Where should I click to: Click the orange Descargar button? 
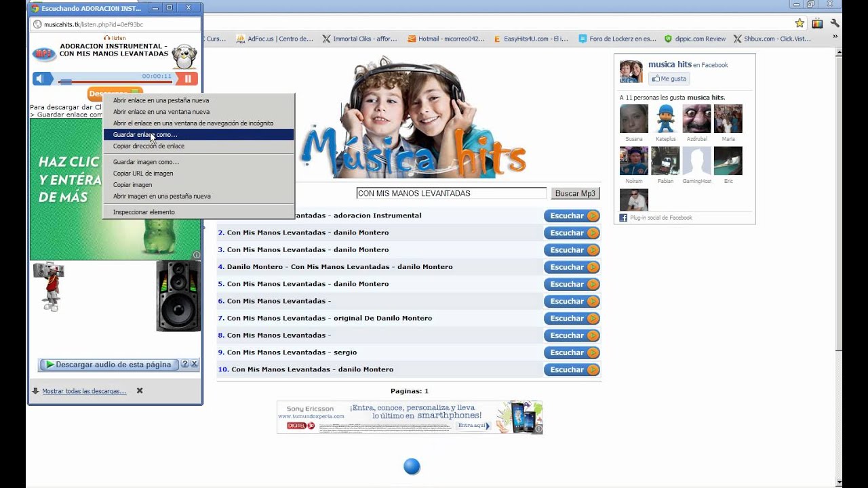115,93
